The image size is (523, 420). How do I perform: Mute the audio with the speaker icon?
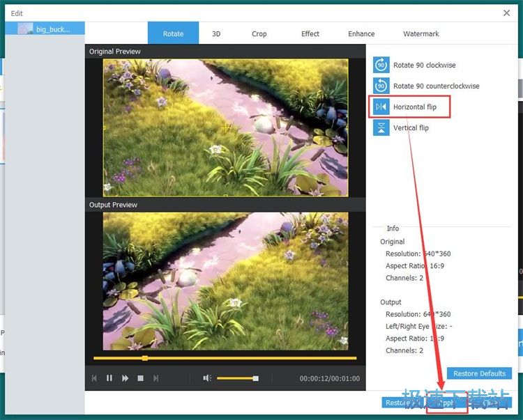207,378
